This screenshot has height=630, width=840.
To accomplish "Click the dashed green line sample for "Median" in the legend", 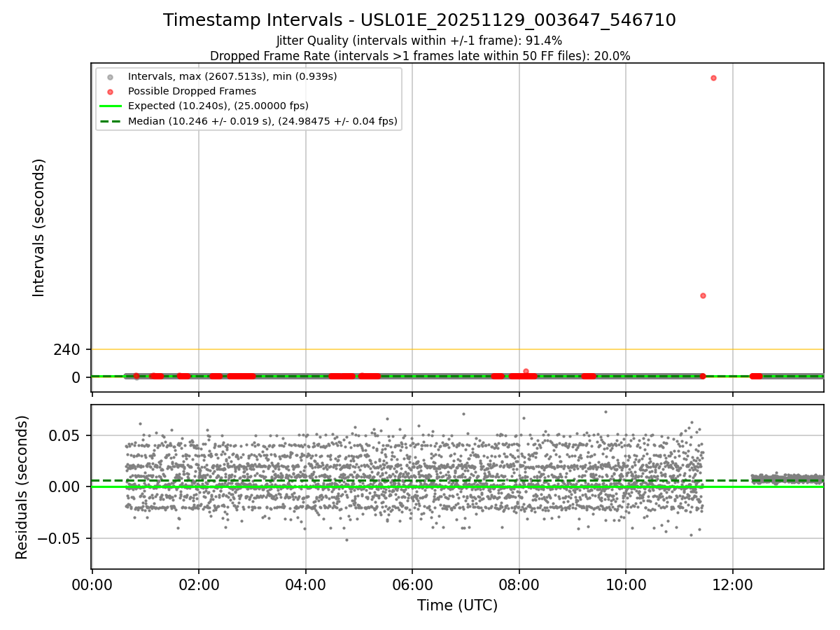I will 110,121.
